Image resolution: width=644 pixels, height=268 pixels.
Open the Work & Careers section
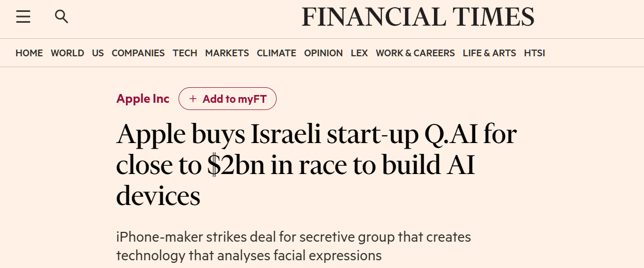point(415,53)
